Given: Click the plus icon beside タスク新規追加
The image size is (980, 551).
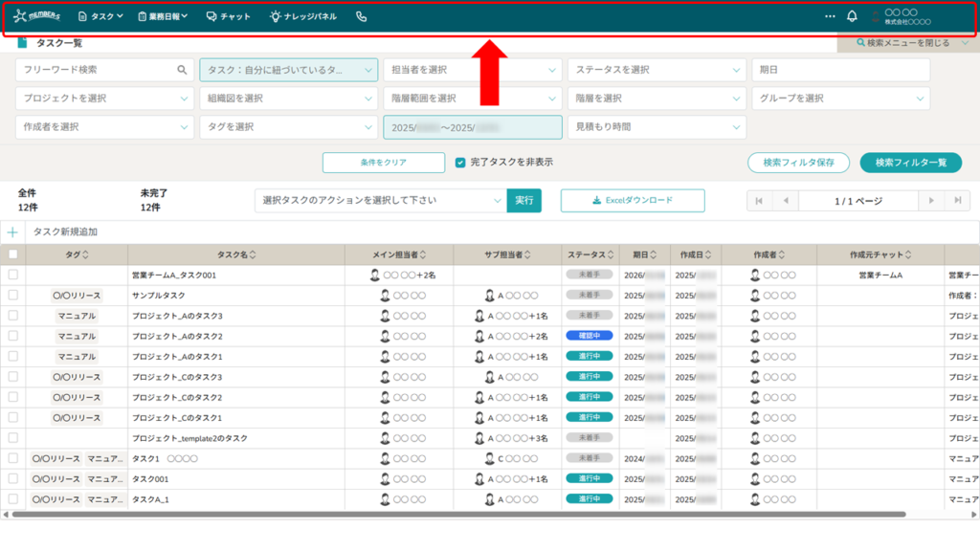Looking at the screenshot, I should [x=12, y=231].
